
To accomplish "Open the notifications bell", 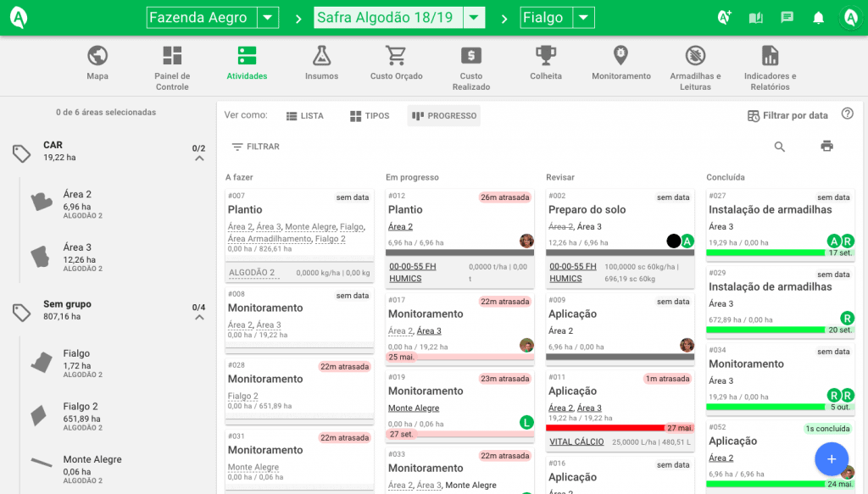I will (817, 15).
